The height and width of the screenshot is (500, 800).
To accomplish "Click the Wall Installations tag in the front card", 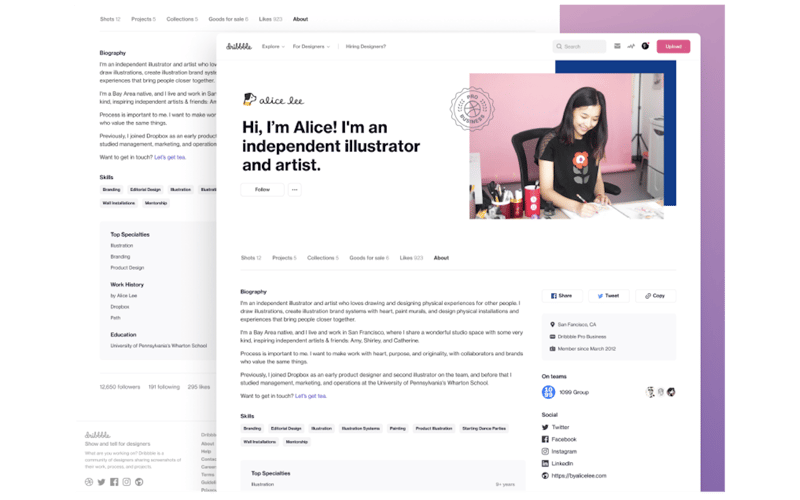I will coord(260,442).
